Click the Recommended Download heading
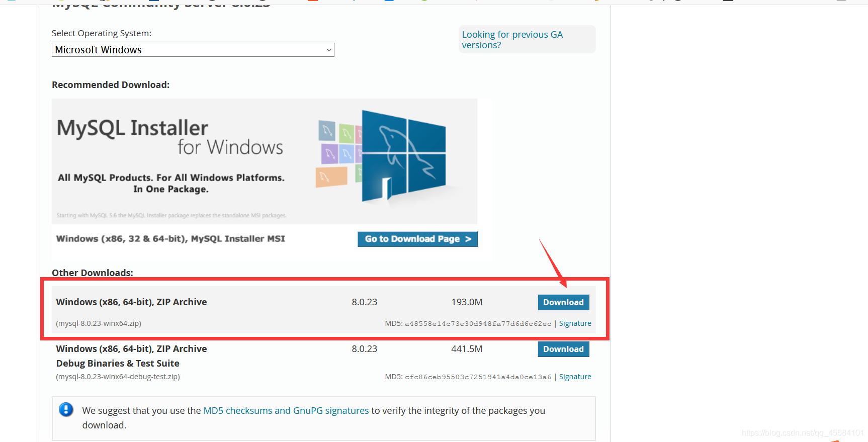 coord(111,85)
